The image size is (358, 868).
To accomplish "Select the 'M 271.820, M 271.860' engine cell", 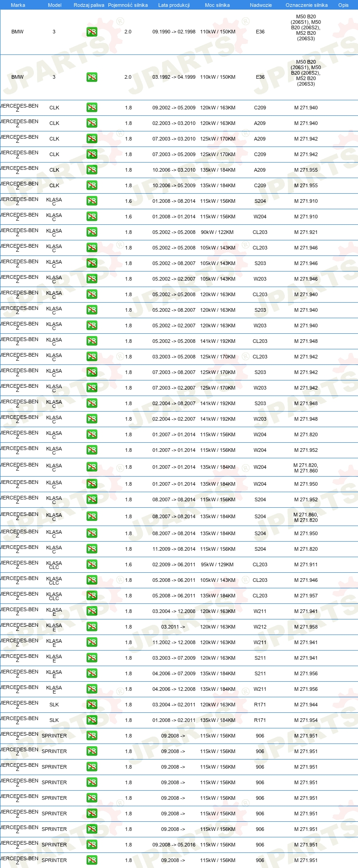I will pyautogui.click(x=306, y=468).
